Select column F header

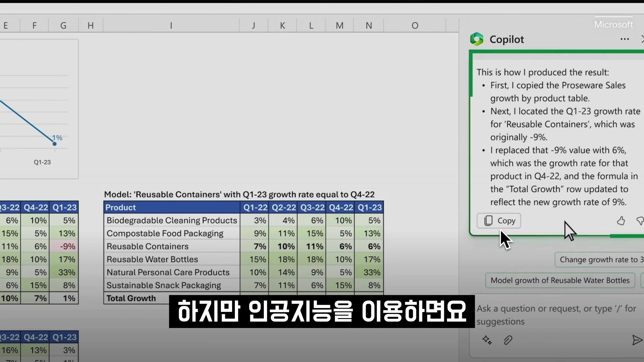tap(34, 25)
